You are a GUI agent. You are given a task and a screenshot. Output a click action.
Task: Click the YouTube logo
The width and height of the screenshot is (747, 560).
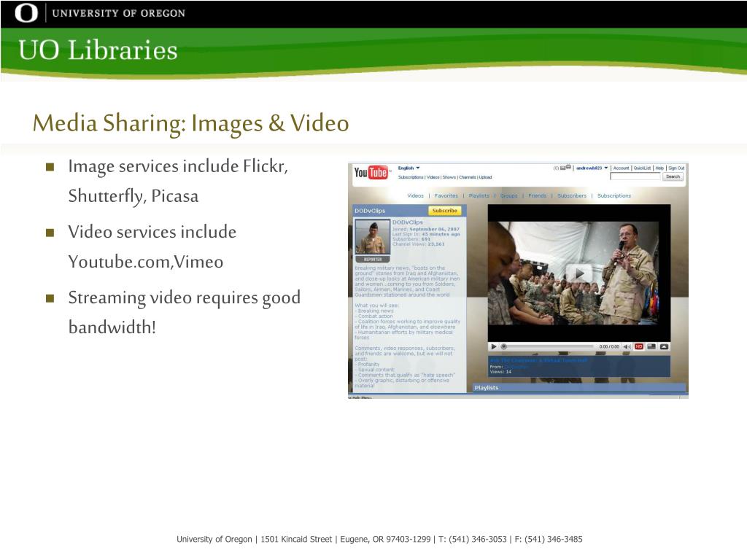(371, 172)
